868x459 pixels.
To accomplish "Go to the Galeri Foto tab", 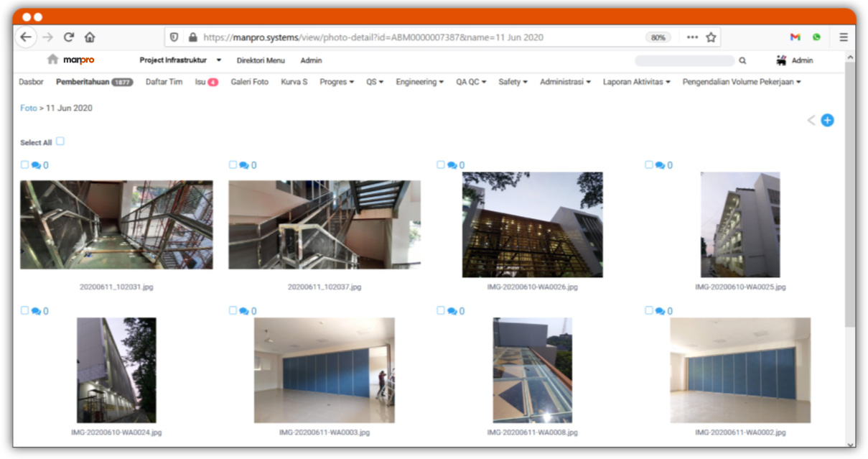I will pos(249,82).
